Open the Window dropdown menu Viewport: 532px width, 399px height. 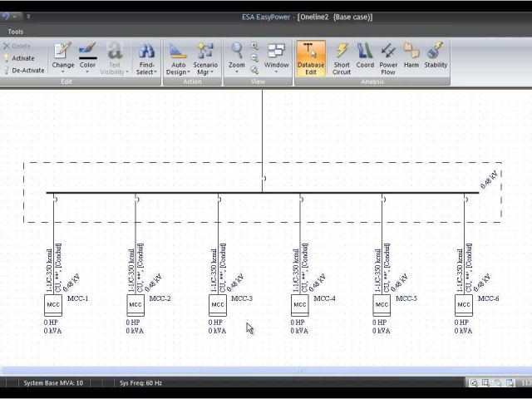[276, 58]
